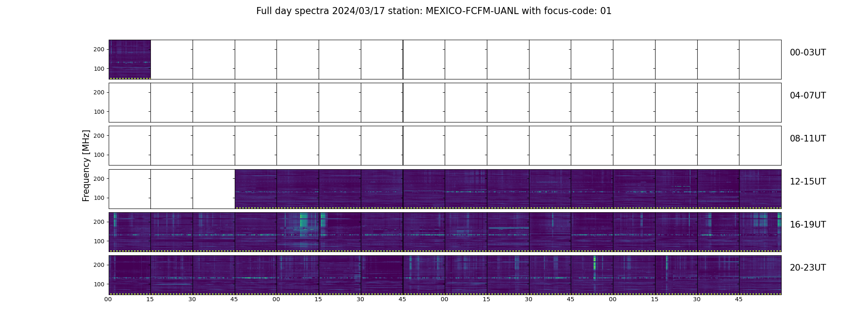Screen dimensions: 868x331
Task: Select the '12-15UT' row label
Action: pos(808,182)
